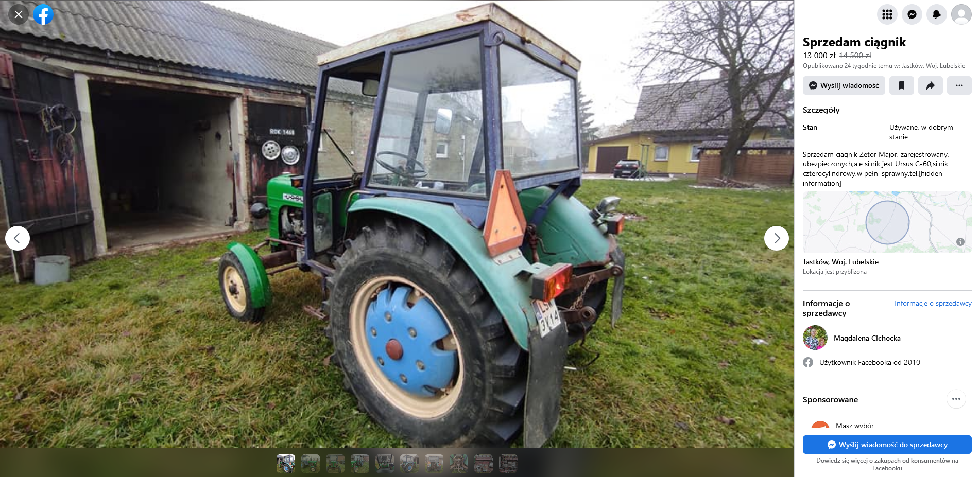Go to previous photo with left arrow
The image size is (980, 477).
18,238
